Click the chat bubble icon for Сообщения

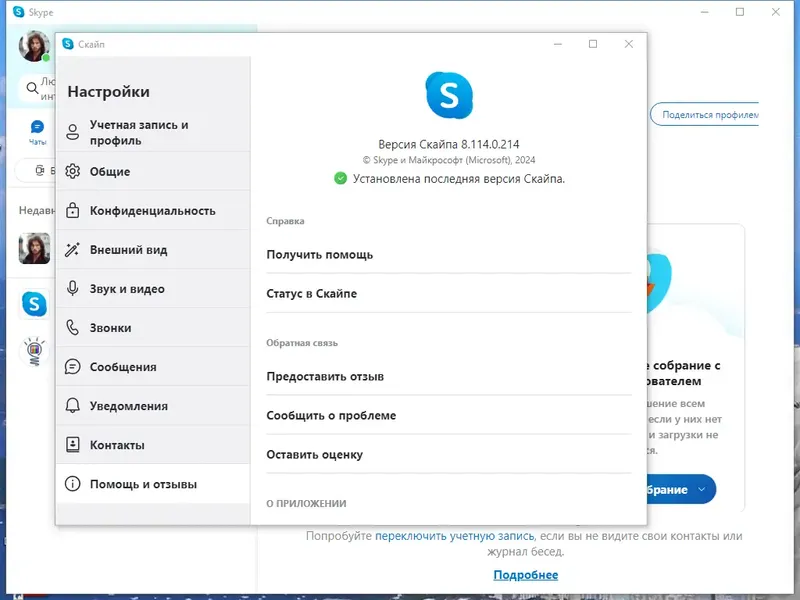click(72, 367)
